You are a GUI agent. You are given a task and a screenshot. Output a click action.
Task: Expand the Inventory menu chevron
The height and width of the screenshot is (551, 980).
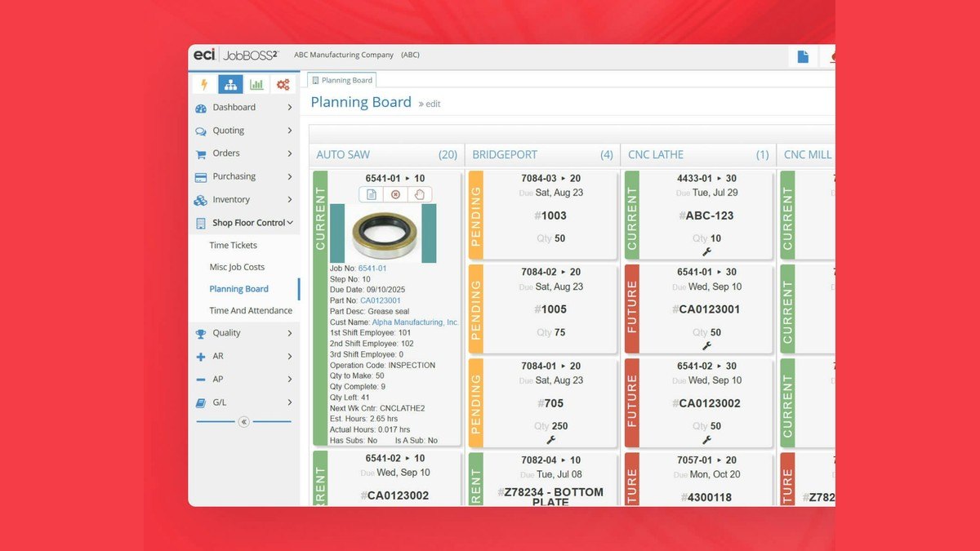click(290, 200)
